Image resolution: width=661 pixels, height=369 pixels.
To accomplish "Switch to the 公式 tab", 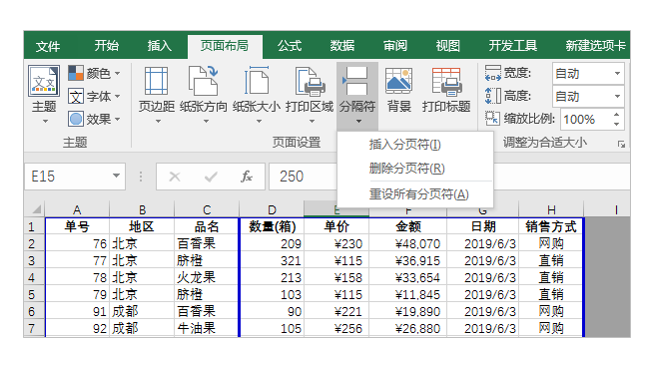I will pos(289,46).
